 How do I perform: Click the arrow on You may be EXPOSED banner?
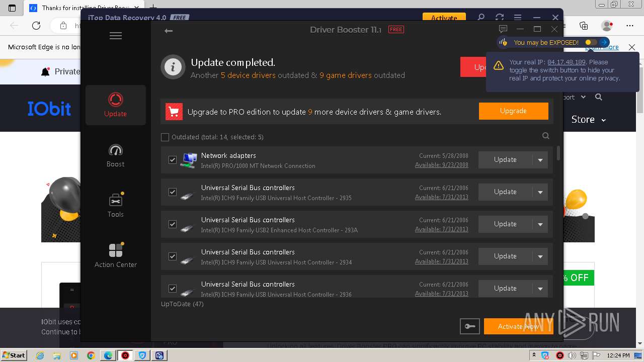pyautogui.click(x=604, y=42)
